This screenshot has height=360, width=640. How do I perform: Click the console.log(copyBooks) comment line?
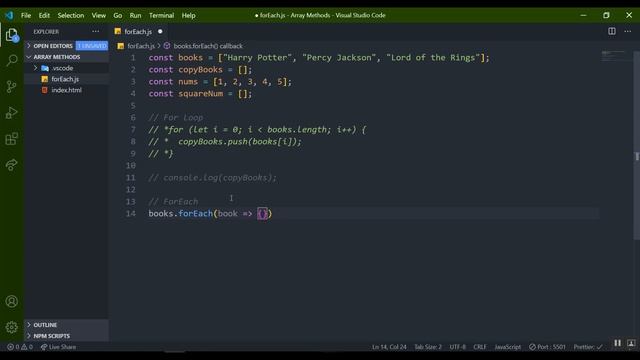point(212,178)
